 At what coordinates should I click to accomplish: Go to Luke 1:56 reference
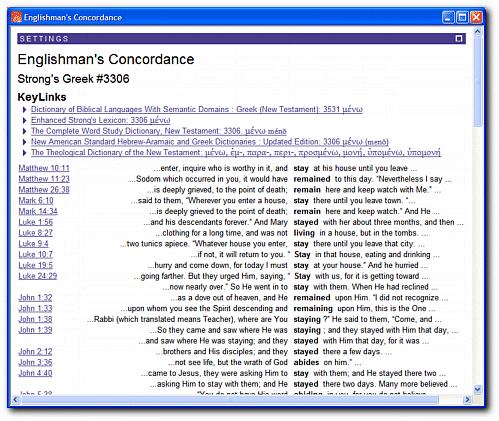click(36, 222)
